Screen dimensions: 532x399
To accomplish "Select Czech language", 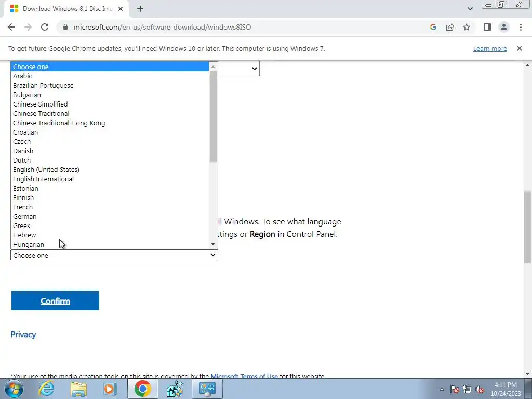I will click(x=111, y=141).
